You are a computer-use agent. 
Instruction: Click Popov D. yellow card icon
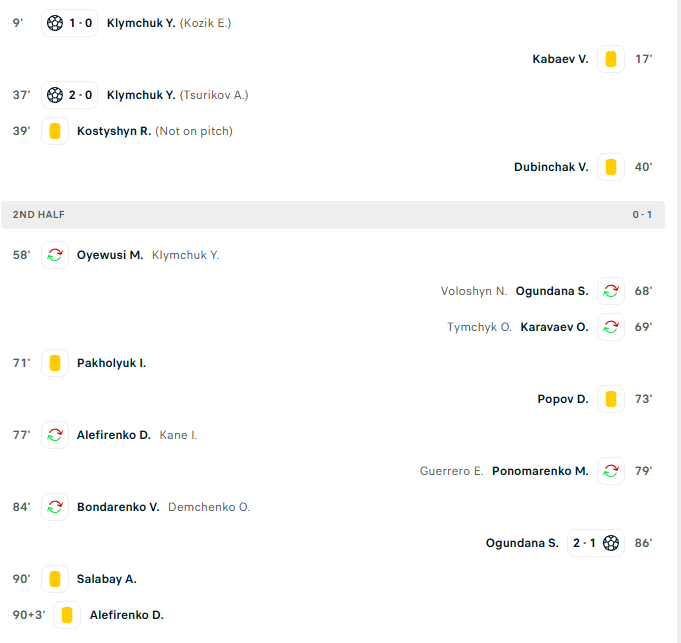[611, 399]
